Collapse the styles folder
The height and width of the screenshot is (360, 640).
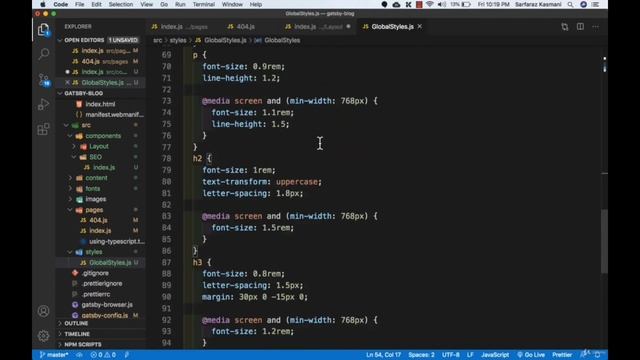(70, 252)
